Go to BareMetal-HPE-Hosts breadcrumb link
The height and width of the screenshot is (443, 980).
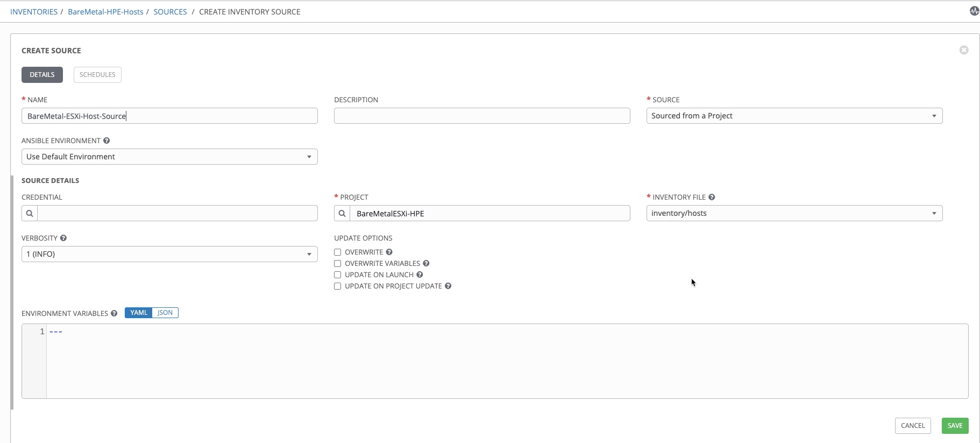tap(105, 12)
